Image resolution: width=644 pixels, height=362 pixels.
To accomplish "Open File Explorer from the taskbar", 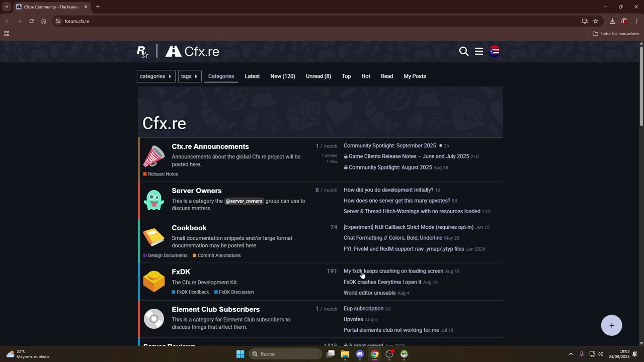I will [x=345, y=354].
